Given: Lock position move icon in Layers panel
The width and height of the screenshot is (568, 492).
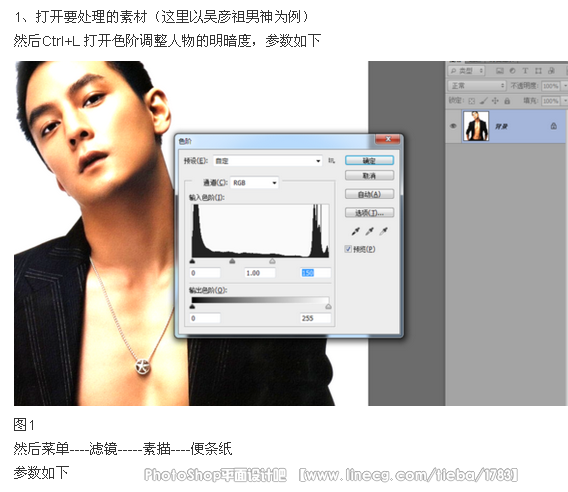Looking at the screenshot, I should (495, 101).
